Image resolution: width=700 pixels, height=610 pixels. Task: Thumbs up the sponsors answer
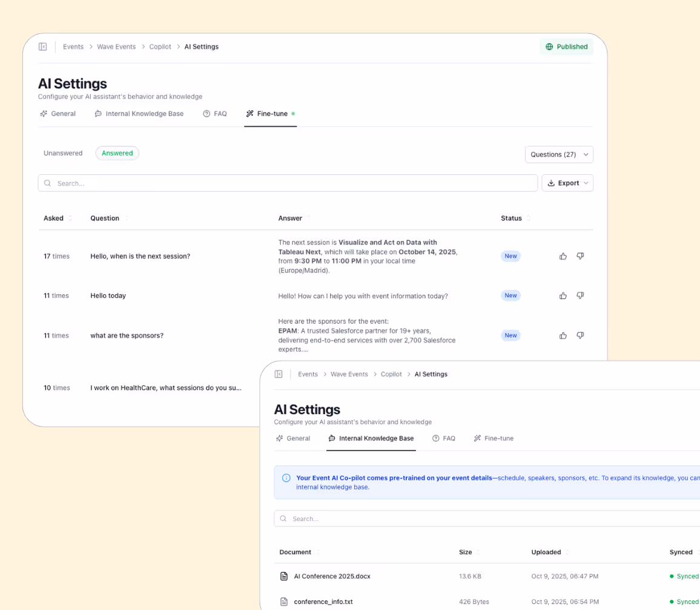pyautogui.click(x=563, y=336)
